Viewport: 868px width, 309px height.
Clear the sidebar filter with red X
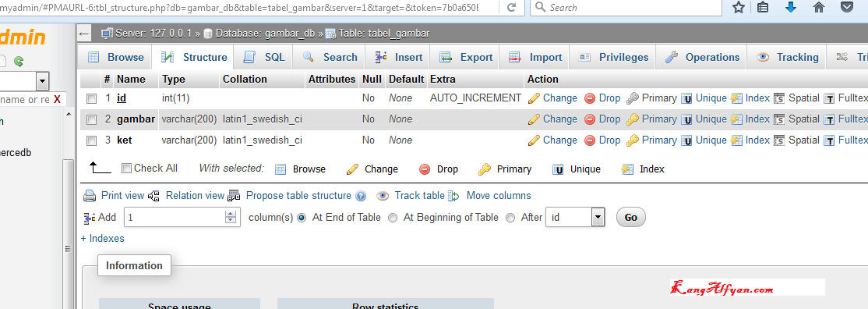57,99
